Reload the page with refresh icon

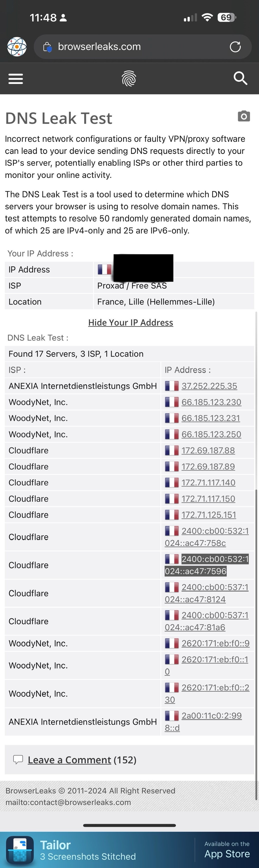[x=235, y=47]
